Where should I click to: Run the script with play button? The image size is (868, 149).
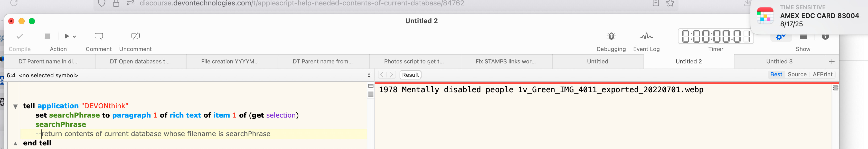67,36
